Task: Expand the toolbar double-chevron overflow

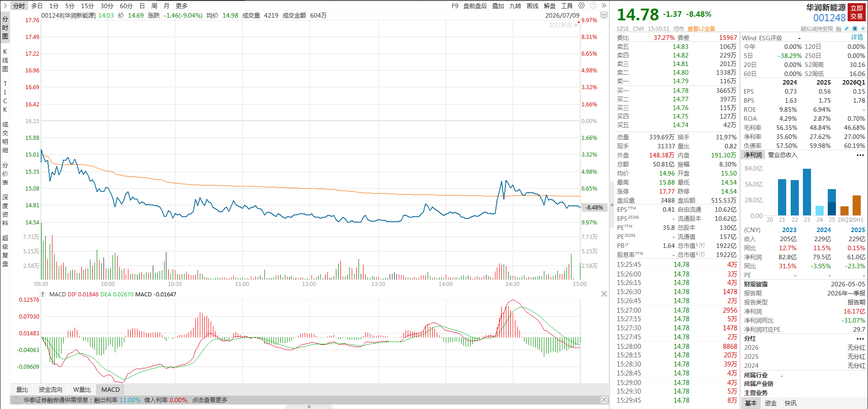Action: [x=604, y=5]
